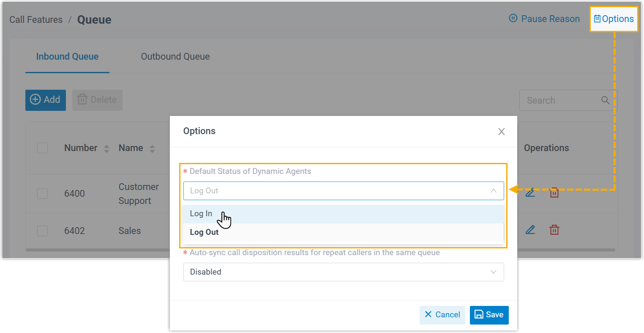The height and width of the screenshot is (333, 644).
Task: Check the box for queue 6400
Action: coord(43,193)
